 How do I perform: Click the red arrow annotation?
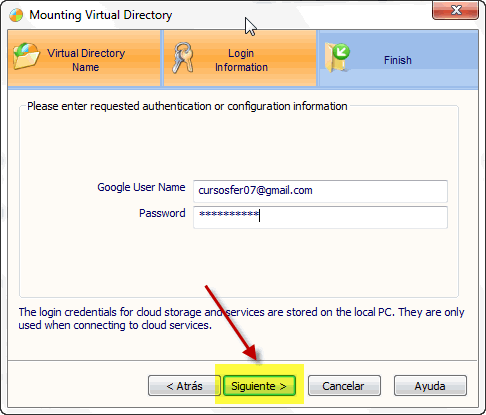[x=232, y=324]
